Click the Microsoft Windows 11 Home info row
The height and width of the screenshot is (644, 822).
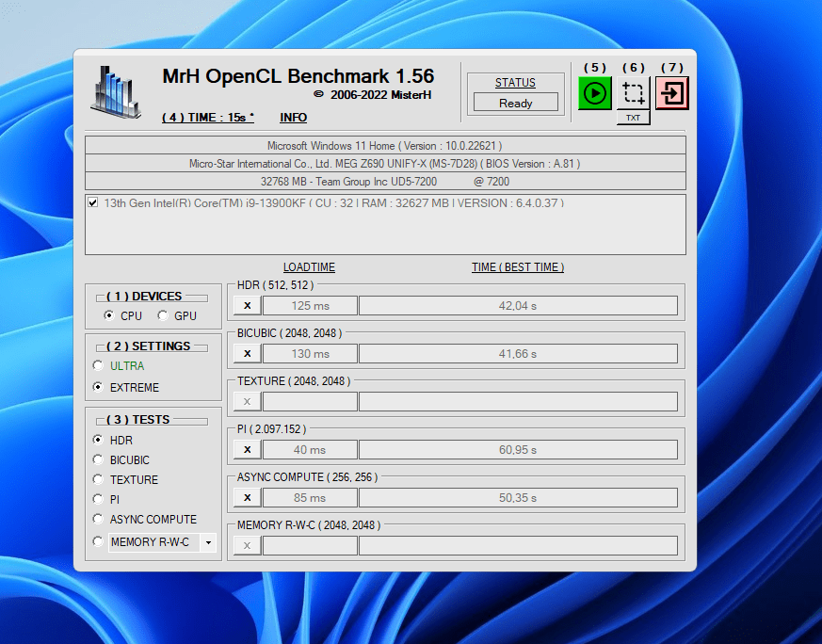pyautogui.click(x=385, y=145)
